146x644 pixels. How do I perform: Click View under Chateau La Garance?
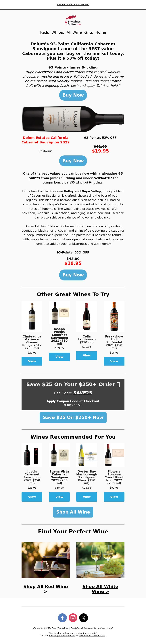pyautogui.click(x=32, y=361)
